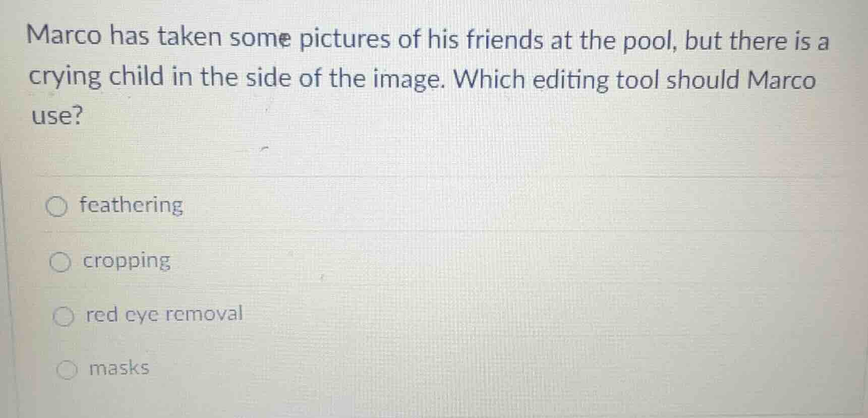Image resolution: width=868 pixels, height=418 pixels.
Task: Mark the masks radio button
Action: 67,370
